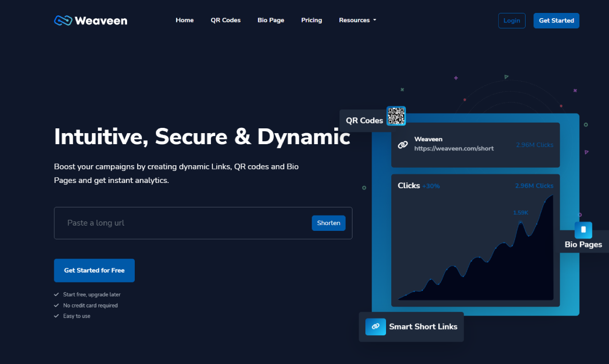Click the Shorten button
The width and height of the screenshot is (609, 364).
tap(328, 223)
